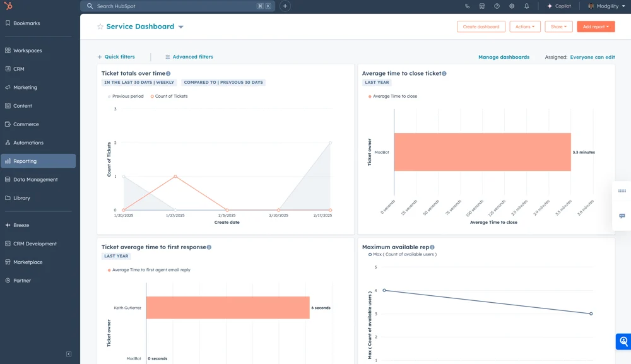Click the IN THE LAST 30 DAYS WEEKLY tag
631x364 pixels.
(x=139, y=83)
